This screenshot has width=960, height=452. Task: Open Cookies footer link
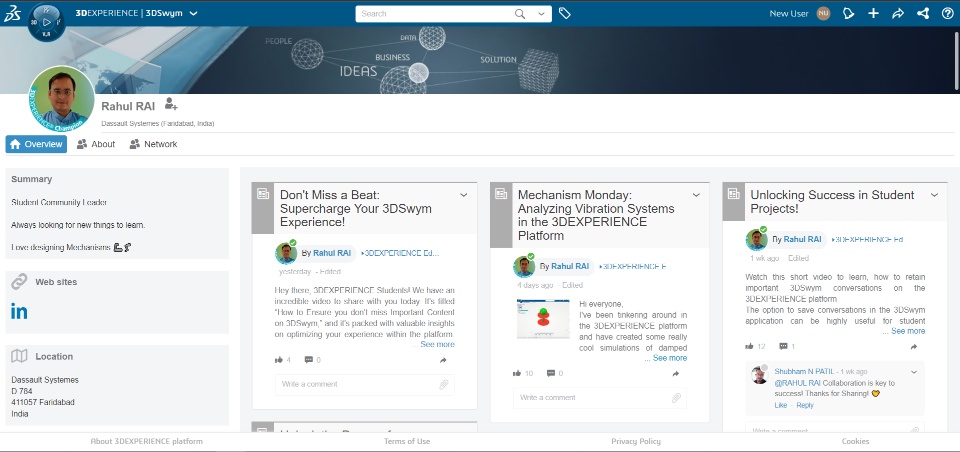pyautogui.click(x=855, y=441)
